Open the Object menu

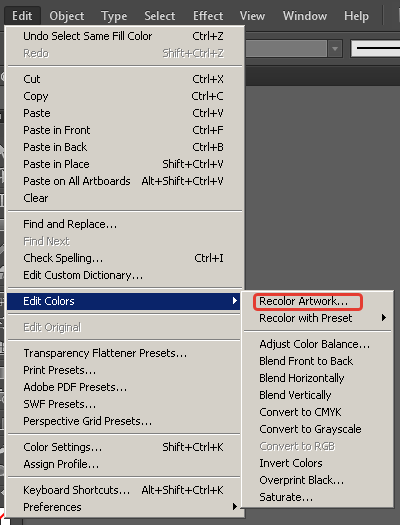coord(67,16)
